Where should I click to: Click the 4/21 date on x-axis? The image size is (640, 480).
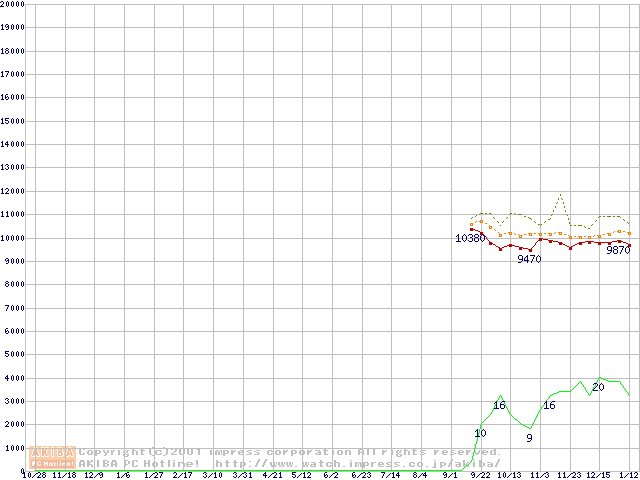(271, 475)
